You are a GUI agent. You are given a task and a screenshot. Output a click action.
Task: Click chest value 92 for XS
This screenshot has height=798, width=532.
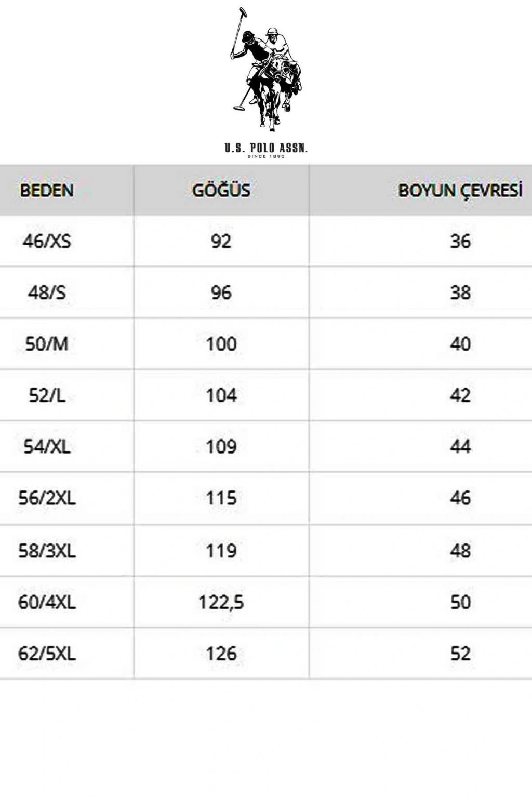(x=221, y=241)
